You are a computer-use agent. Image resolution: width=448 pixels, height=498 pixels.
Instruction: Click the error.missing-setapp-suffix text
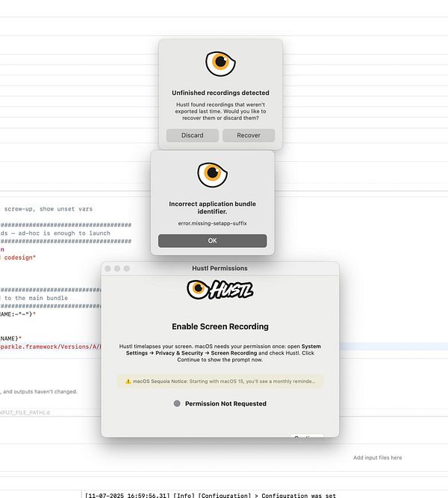[x=212, y=223]
